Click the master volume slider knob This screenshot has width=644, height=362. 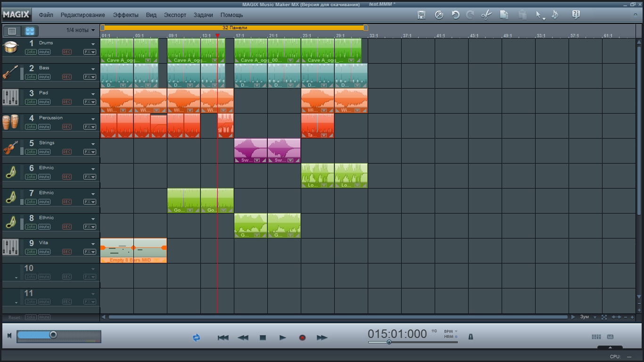pyautogui.click(x=53, y=335)
